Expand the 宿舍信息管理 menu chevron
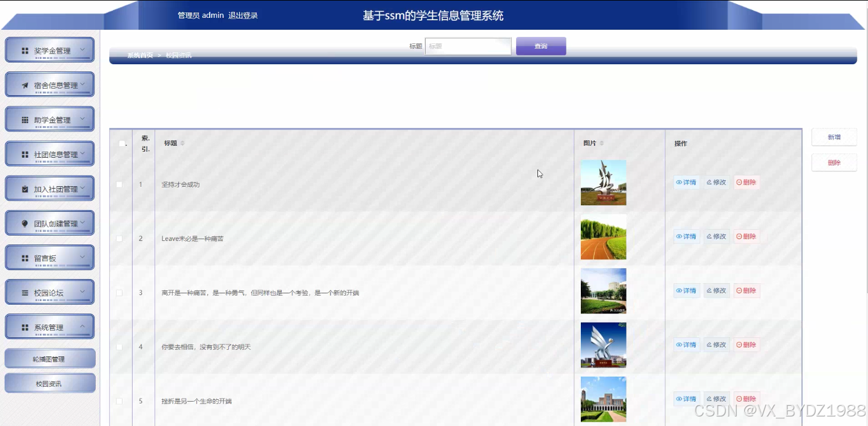868x426 pixels. coord(83,84)
